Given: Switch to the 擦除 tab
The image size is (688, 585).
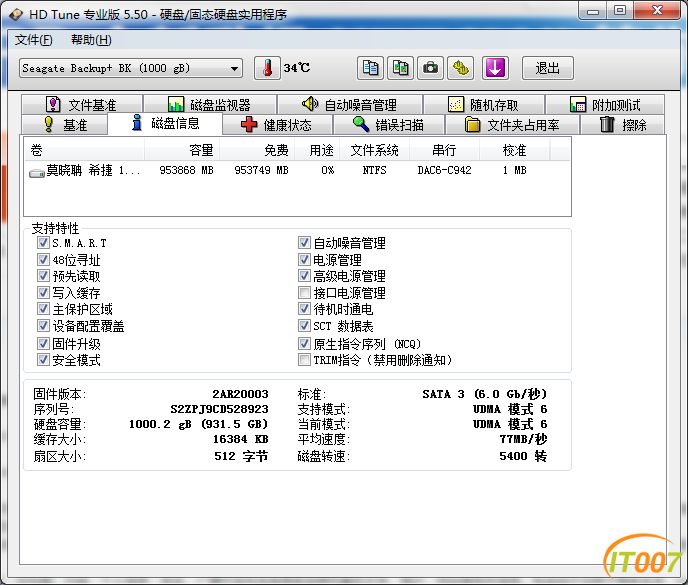Looking at the screenshot, I should (623, 125).
